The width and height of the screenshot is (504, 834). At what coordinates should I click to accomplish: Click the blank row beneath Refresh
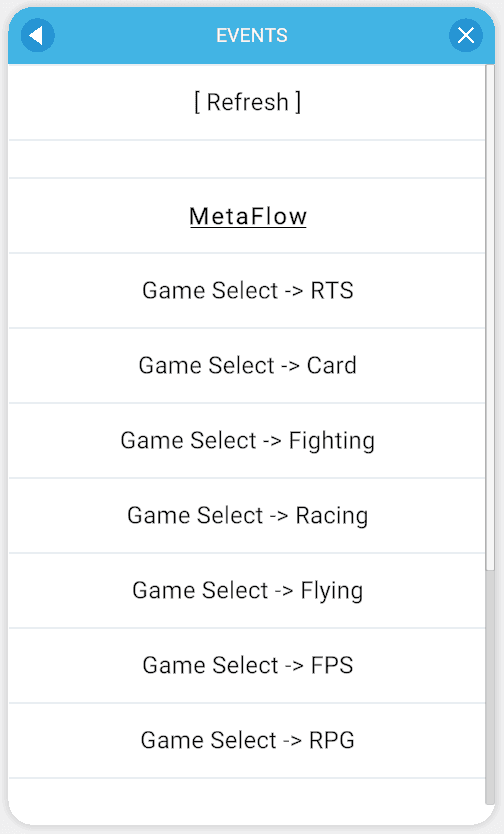tap(247, 159)
